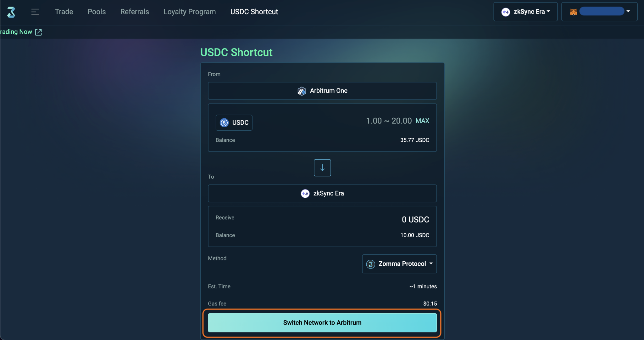Open the Referrals tab
Viewport: 644px width, 340px height.
pyautogui.click(x=135, y=12)
